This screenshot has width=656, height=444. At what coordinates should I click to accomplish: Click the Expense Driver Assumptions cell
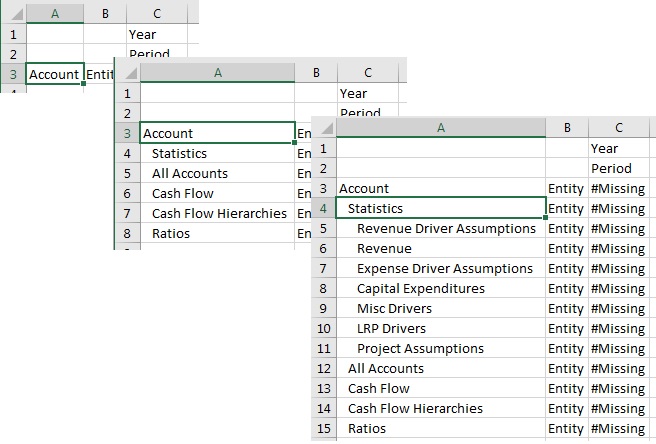(x=444, y=268)
